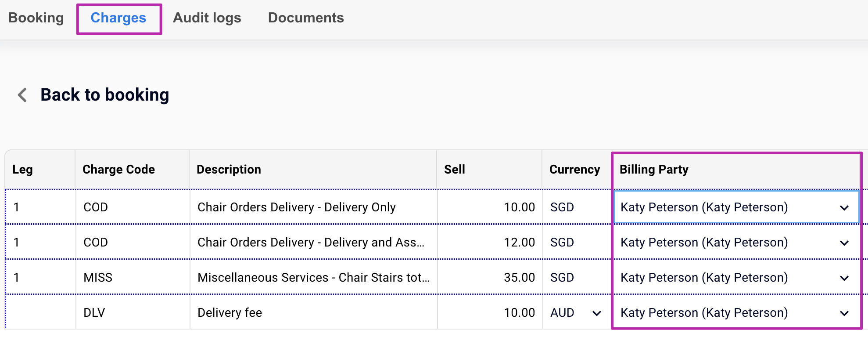Click the back arrow icon beside Back to booking
Image resolution: width=868 pixels, height=348 pixels.
tap(22, 94)
